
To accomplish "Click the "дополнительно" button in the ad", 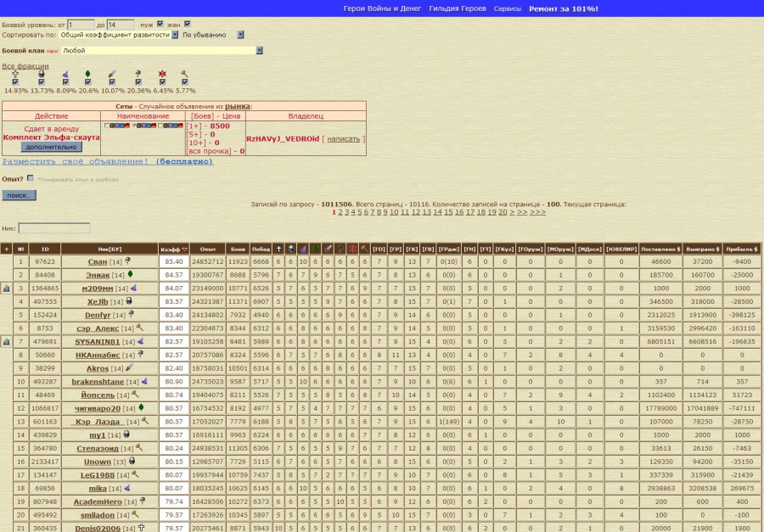I will coord(52,147).
